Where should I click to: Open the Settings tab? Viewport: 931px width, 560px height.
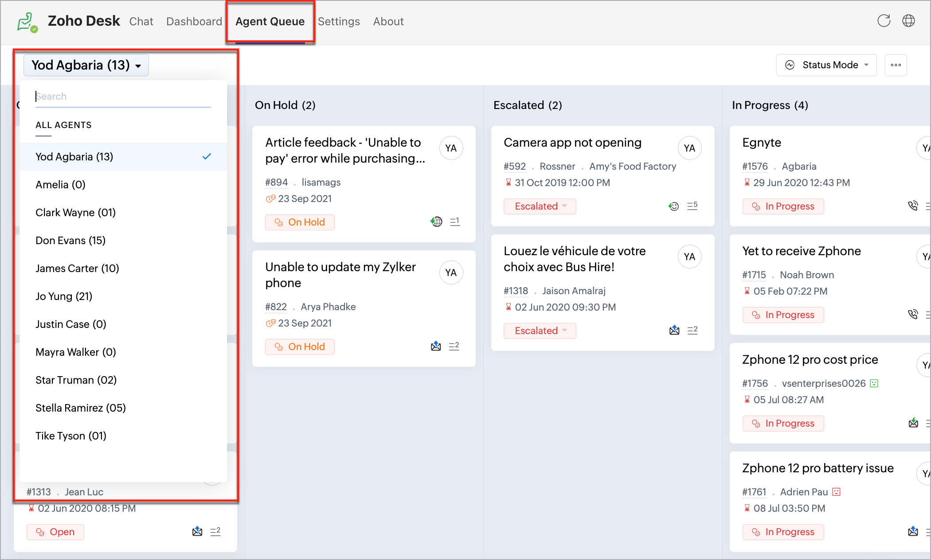[339, 21]
